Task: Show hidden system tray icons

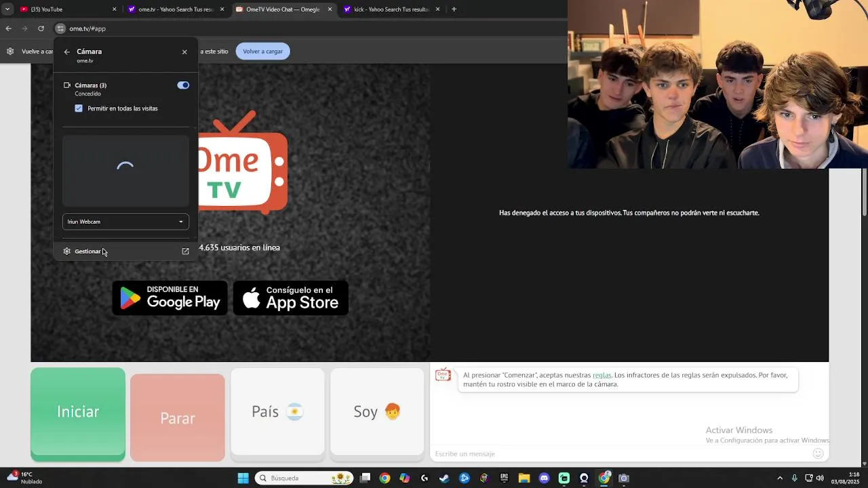Action: [780, 479]
